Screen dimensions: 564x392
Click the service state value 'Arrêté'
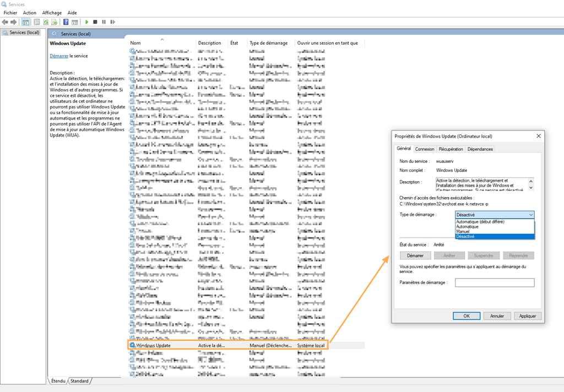[438, 244]
